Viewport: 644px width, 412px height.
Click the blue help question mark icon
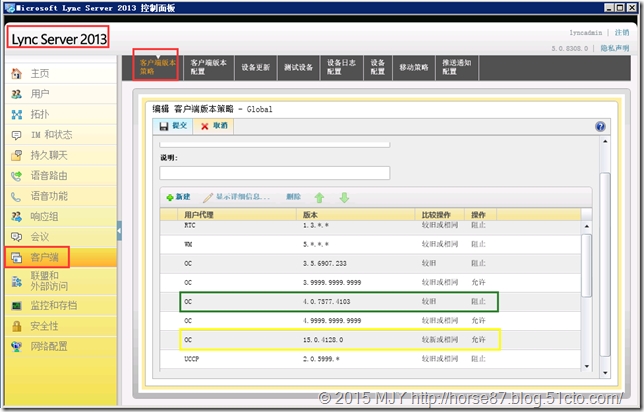(x=600, y=127)
